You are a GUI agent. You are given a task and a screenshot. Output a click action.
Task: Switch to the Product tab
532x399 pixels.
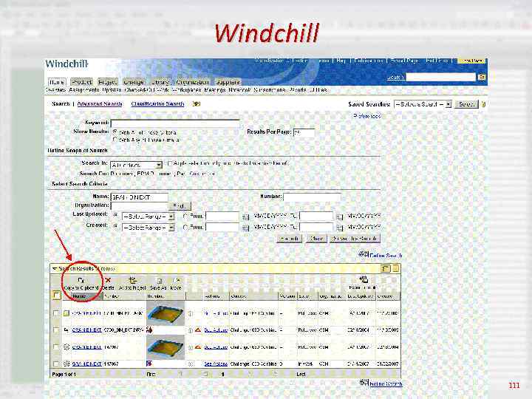tap(81, 82)
